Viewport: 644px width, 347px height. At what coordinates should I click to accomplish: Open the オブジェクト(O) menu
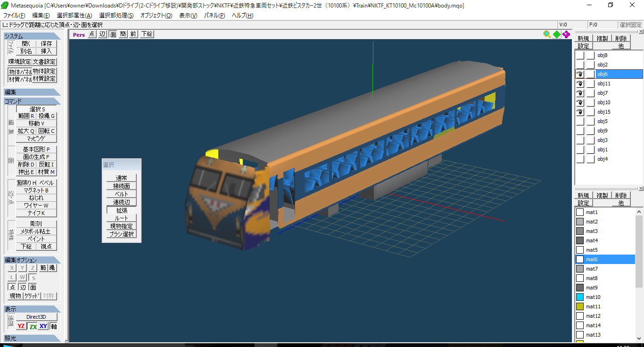[156, 16]
